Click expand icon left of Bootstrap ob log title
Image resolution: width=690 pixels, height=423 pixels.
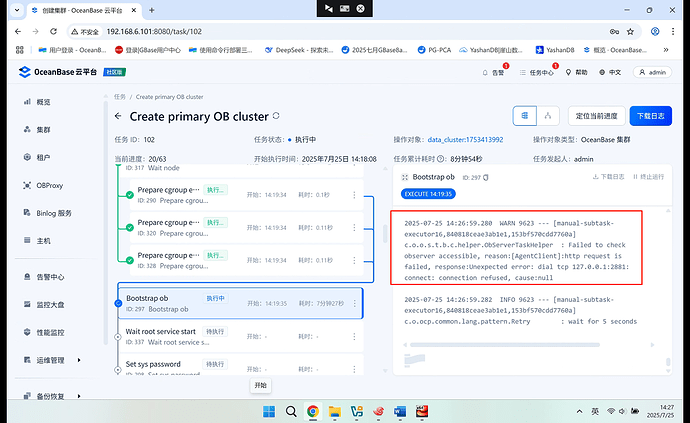pyautogui.click(x=405, y=177)
